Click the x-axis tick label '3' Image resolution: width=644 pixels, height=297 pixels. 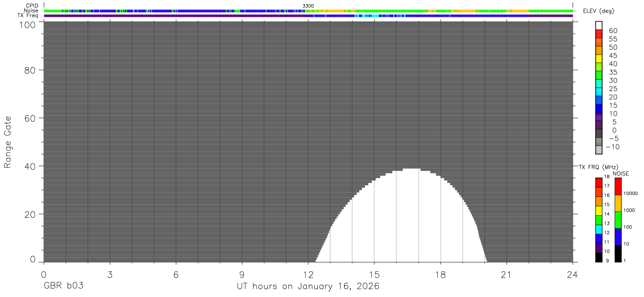click(110, 274)
